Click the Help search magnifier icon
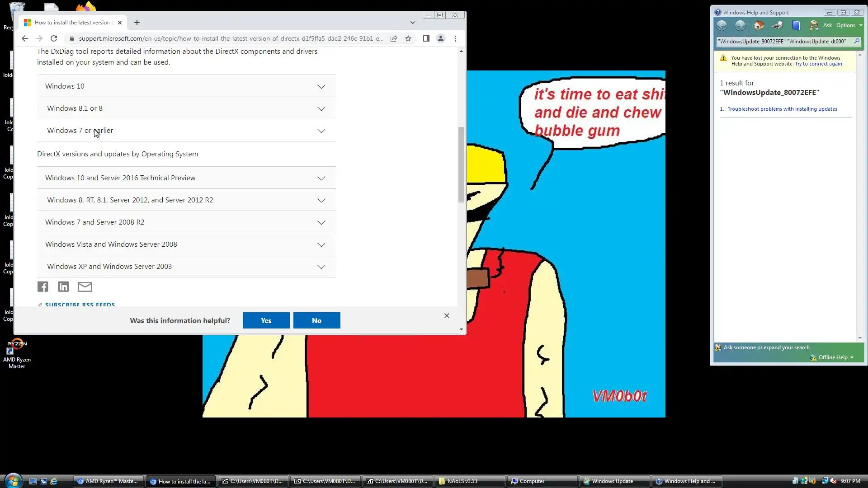Viewport: 868px width, 488px height. click(856, 41)
